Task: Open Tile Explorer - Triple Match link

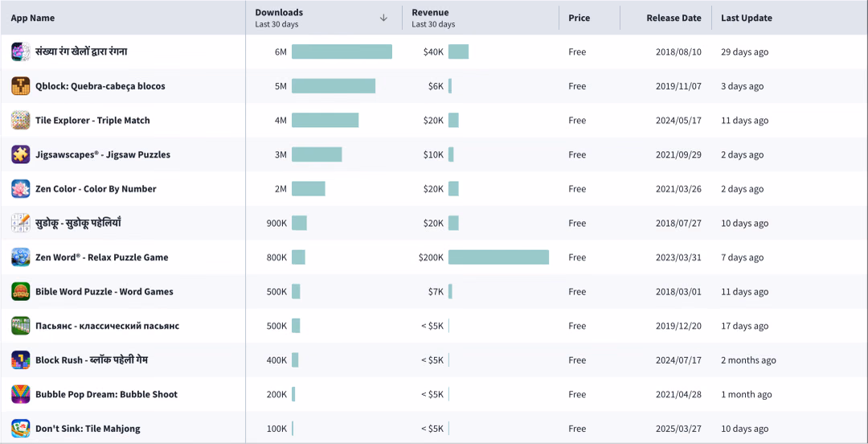Action: (92, 121)
